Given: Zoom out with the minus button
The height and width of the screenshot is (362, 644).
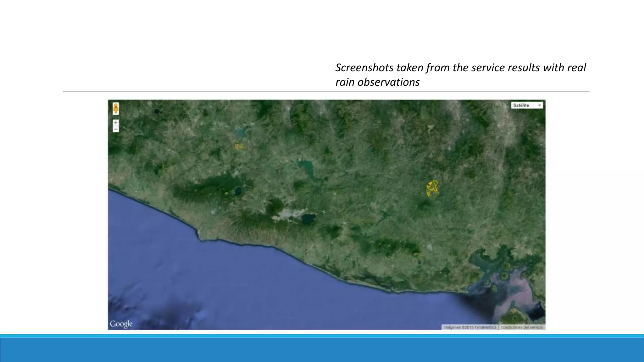Looking at the screenshot, I should (x=116, y=129).
